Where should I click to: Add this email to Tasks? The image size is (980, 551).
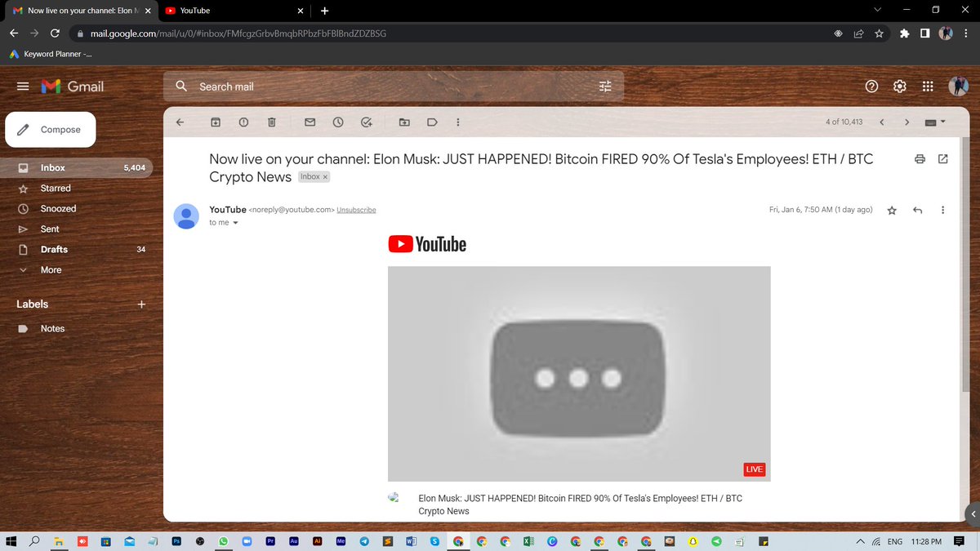367,122
